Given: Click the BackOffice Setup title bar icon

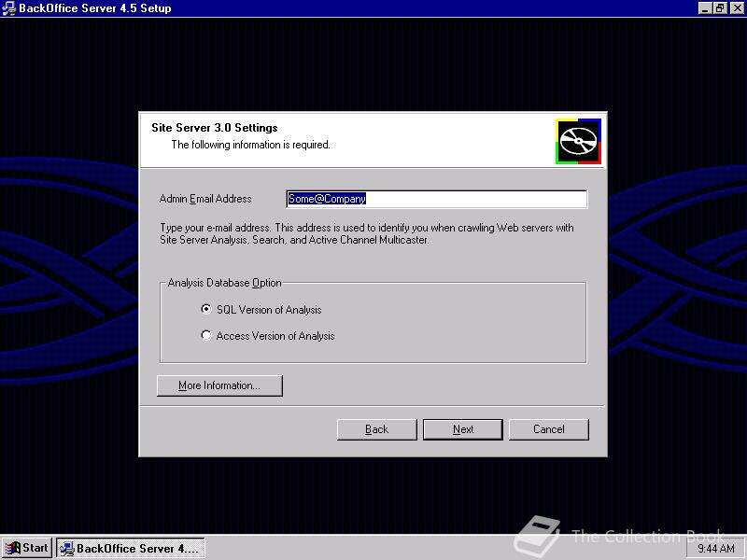Looking at the screenshot, I should point(8,8).
